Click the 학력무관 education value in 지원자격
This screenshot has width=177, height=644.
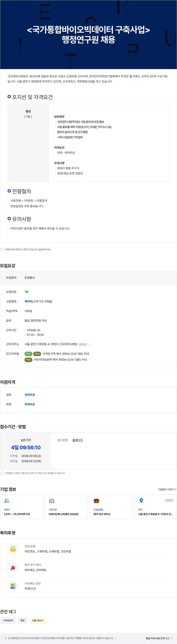pos(29,404)
